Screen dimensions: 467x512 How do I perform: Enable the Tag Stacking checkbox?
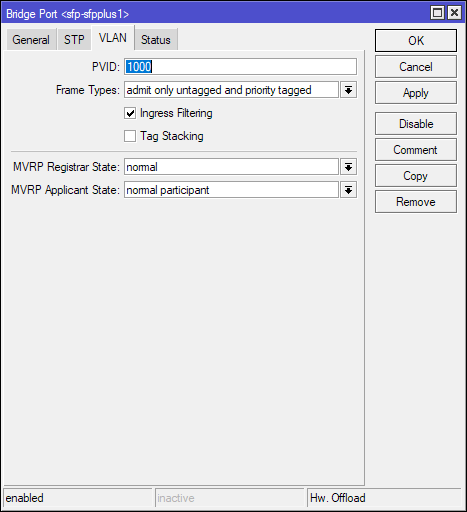(x=130, y=136)
